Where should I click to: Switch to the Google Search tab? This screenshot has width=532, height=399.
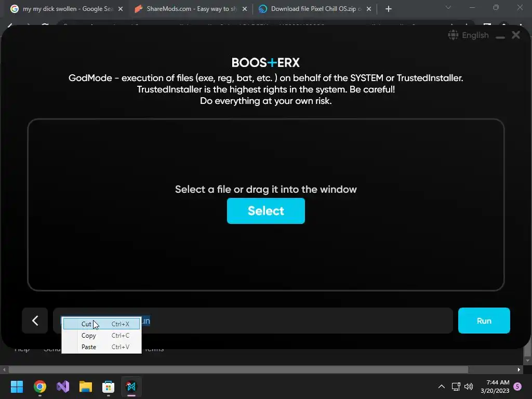(x=66, y=9)
